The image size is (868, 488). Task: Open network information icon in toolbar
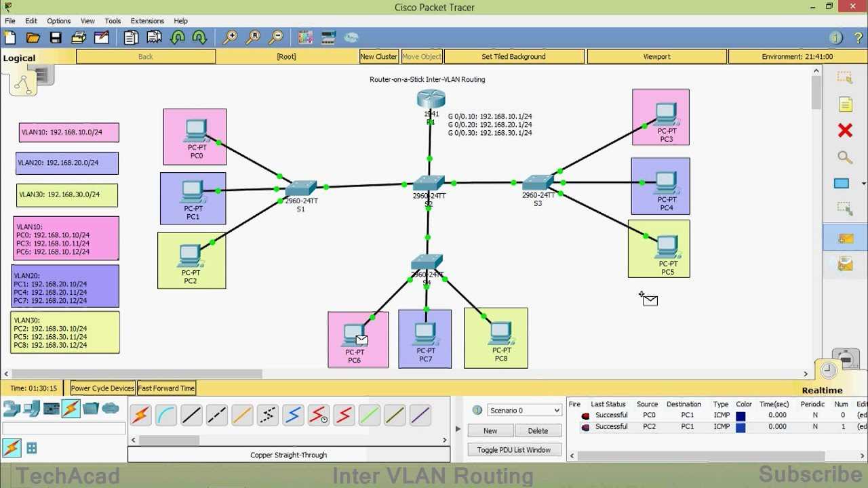pos(836,38)
